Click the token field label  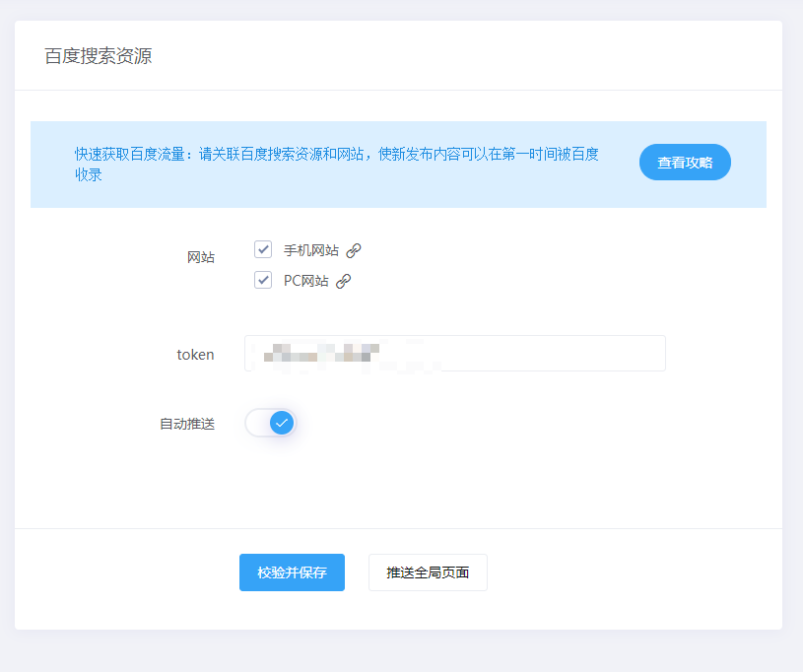[x=195, y=355]
